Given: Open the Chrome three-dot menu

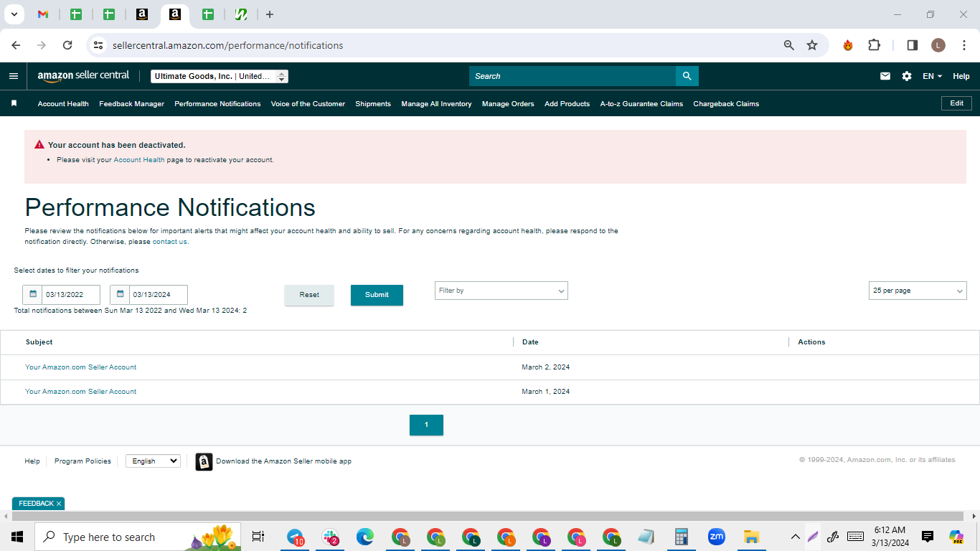Looking at the screenshot, I should tap(965, 45).
